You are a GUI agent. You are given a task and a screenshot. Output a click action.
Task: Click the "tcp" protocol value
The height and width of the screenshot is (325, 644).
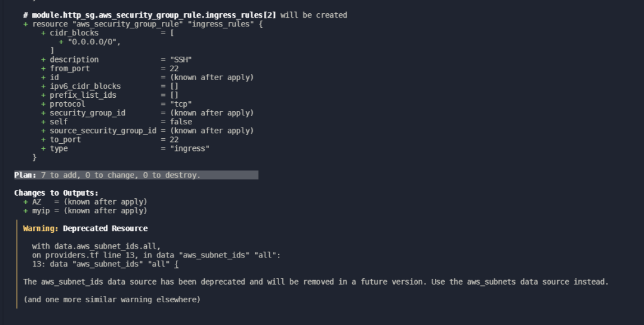(180, 103)
